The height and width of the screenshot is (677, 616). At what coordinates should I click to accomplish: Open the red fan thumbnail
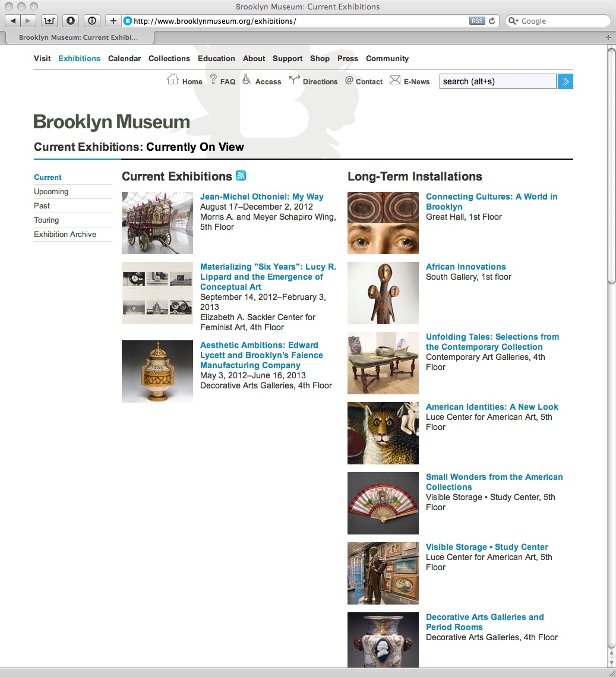pyautogui.click(x=383, y=503)
